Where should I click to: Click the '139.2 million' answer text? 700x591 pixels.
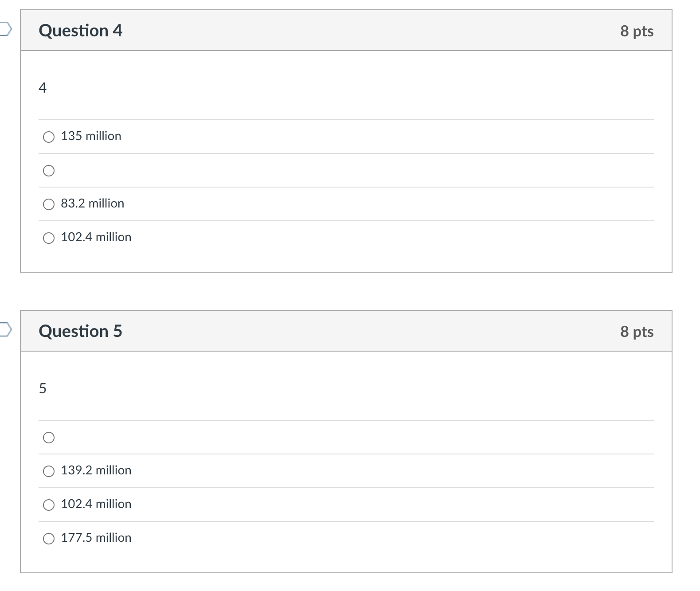click(96, 470)
